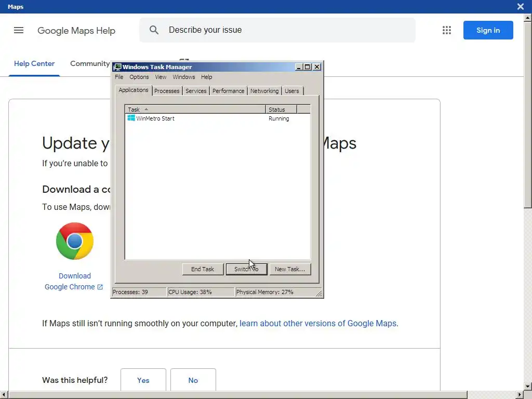Switch to the Applications tab
The image size is (532, 399).
pos(134,90)
